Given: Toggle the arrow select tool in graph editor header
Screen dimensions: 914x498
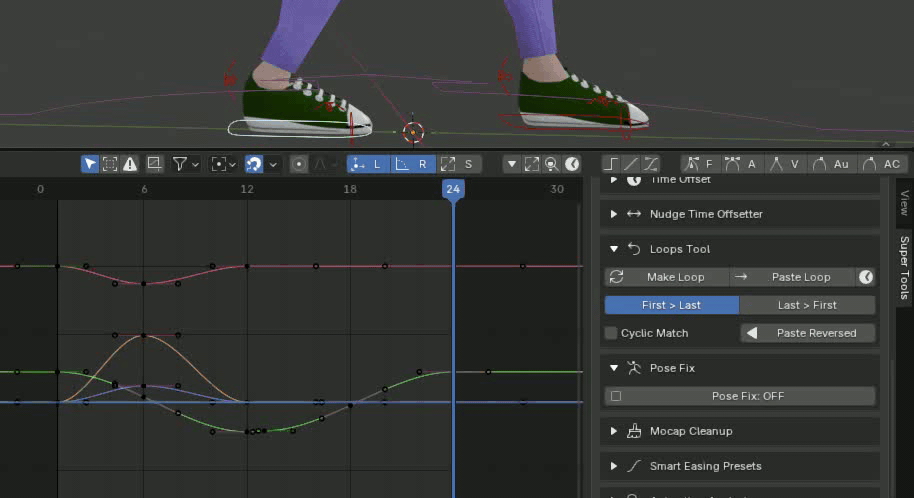Looking at the screenshot, I should pyautogui.click(x=89, y=164).
